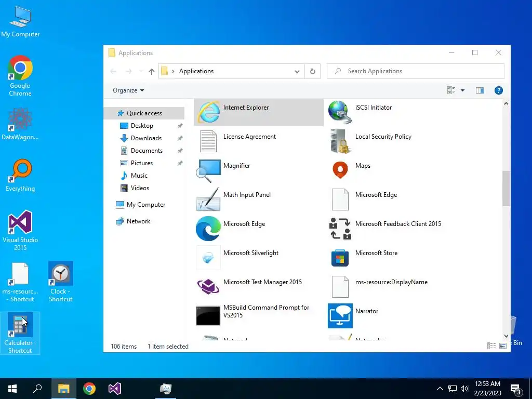Select ms-resource Shortcut on desktop
The height and width of the screenshot is (399, 532).
[20, 282]
